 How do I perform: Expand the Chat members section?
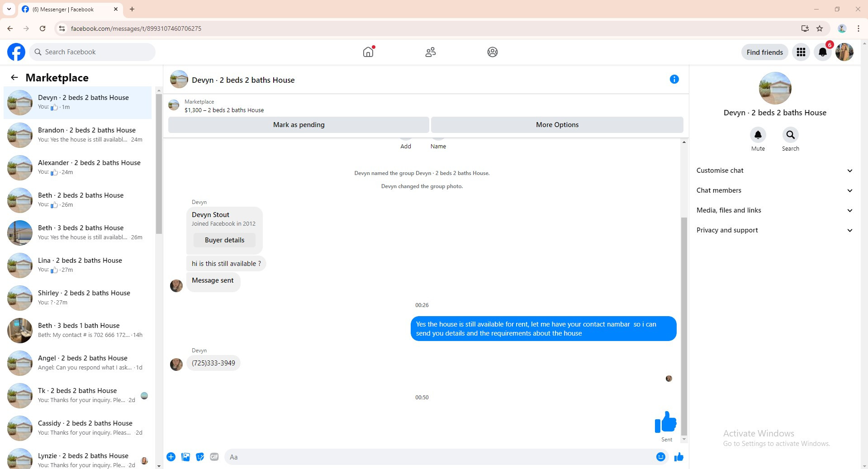[x=775, y=190]
